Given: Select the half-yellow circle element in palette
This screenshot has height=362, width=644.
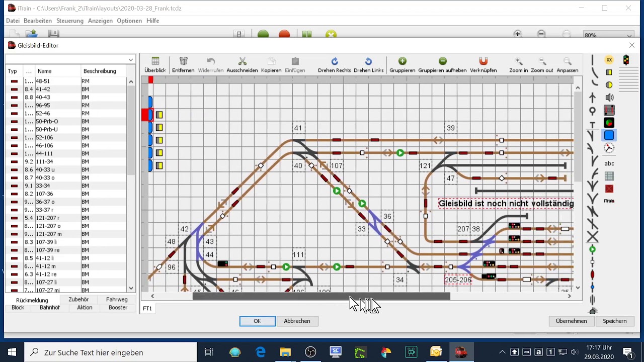Looking at the screenshot, I should click(609, 85).
